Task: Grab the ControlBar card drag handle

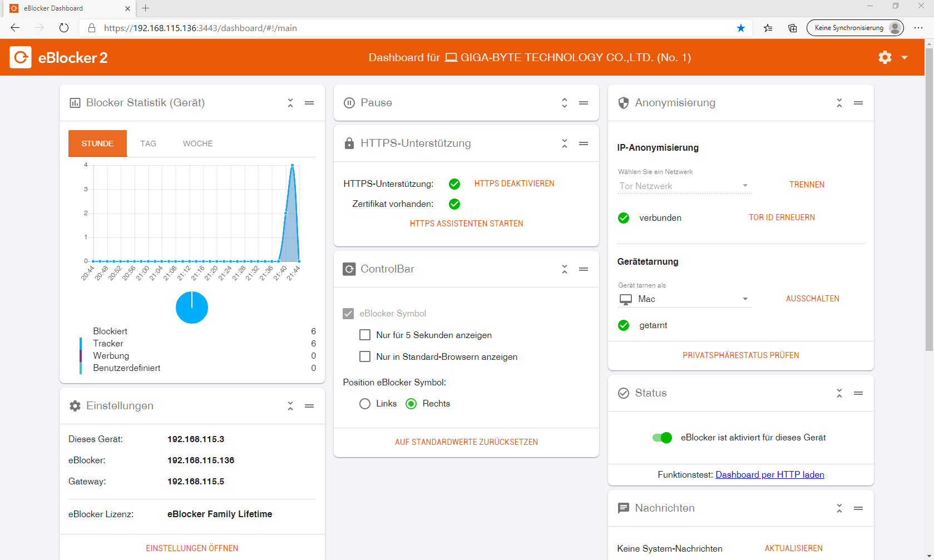Action: pyautogui.click(x=584, y=269)
